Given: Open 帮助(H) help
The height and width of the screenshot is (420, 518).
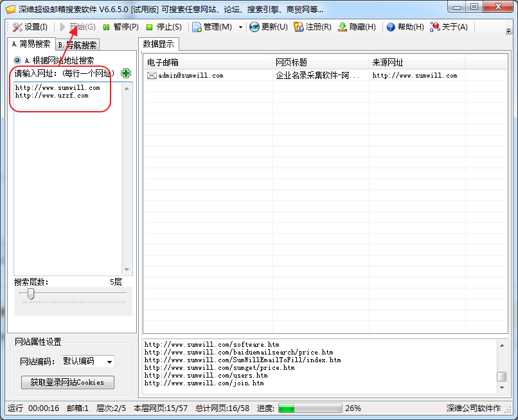Looking at the screenshot, I should coord(405,27).
